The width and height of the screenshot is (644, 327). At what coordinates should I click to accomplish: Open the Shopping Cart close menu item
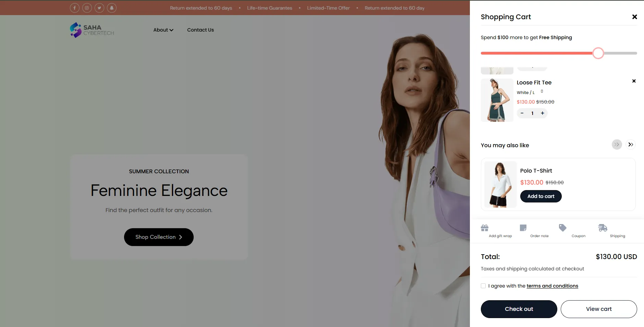click(635, 16)
